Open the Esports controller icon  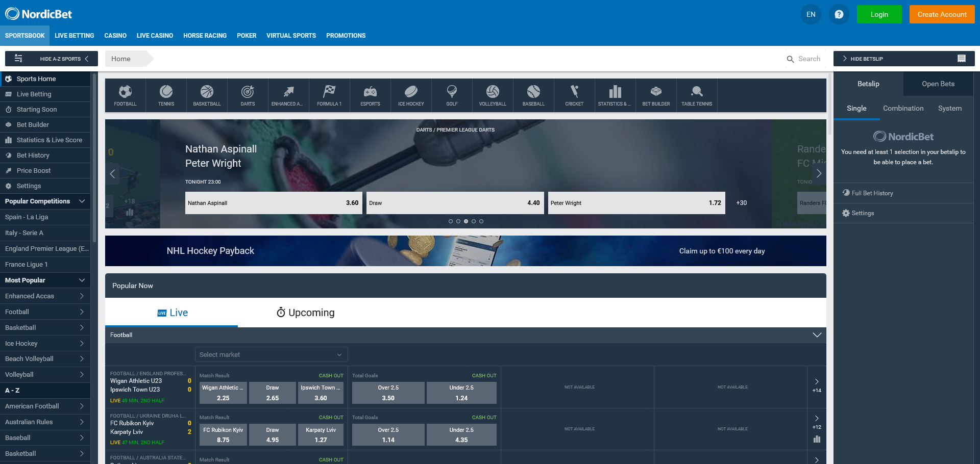click(x=370, y=95)
